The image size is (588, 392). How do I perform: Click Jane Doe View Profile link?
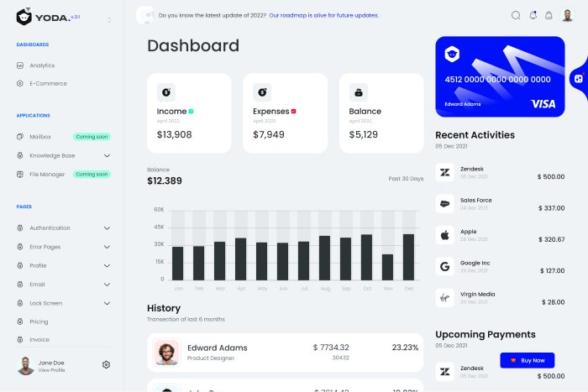[51, 370]
